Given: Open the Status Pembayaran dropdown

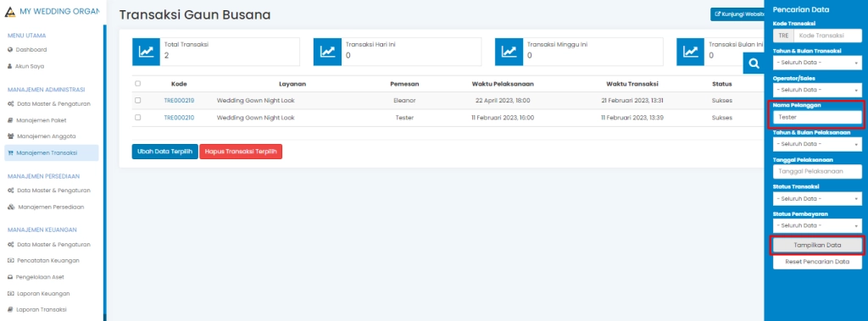Looking at the screenshot, I should (x=817, y=225).
